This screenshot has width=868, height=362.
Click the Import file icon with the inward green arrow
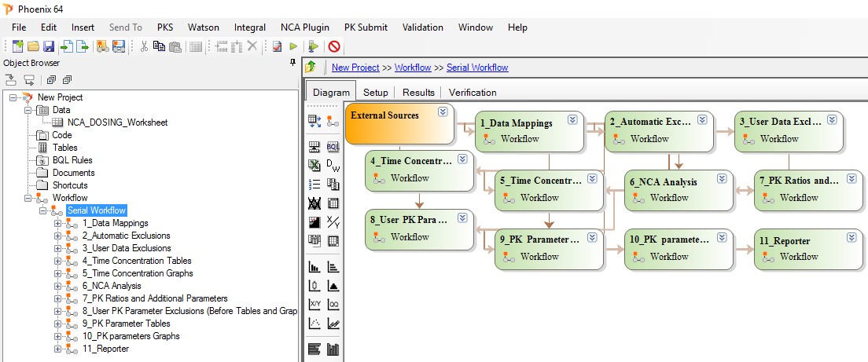coord(67,46)
